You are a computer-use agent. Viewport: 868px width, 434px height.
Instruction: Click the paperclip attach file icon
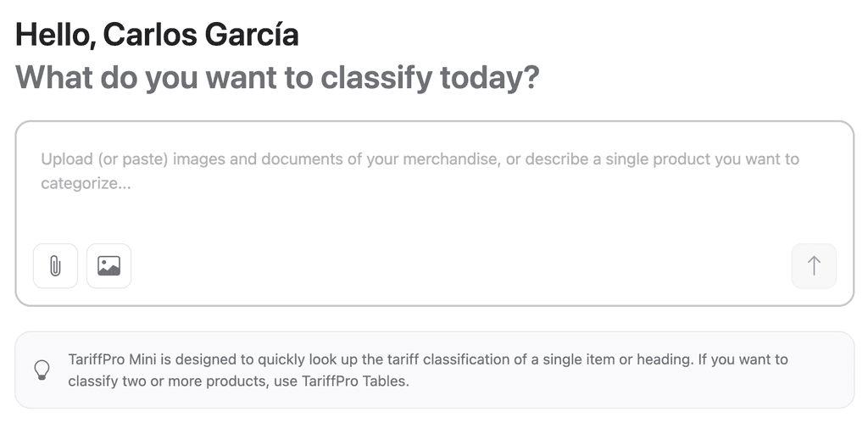point(55,265)
